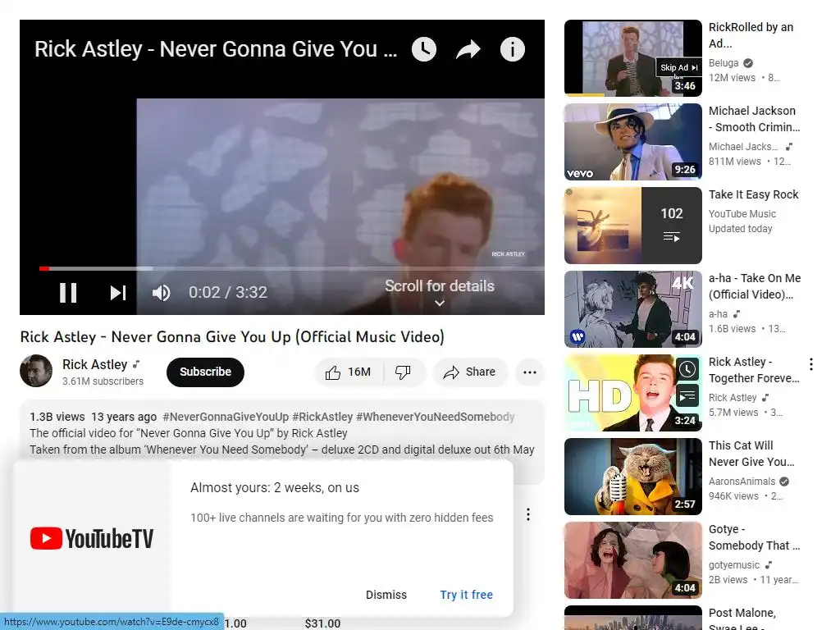The height and width of the screenshot is (630, 840).
Task: Click the YouTubeTV logo in promotion
Action: (x=92, y=538)
